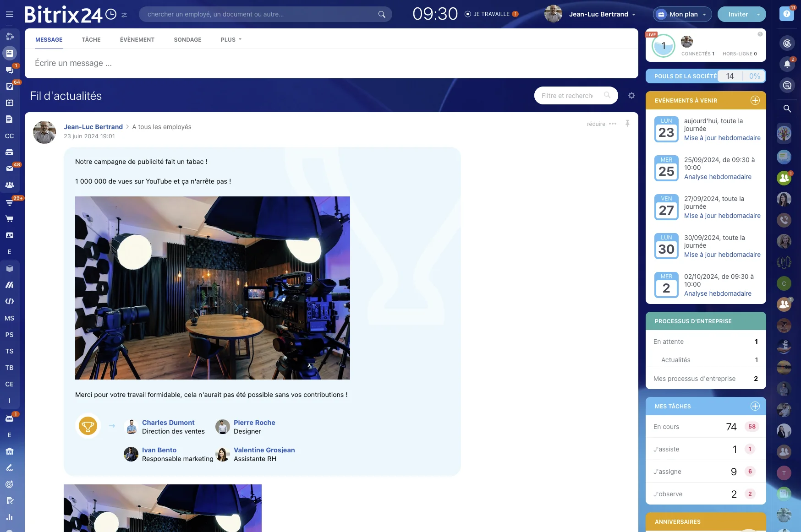The width and height of the screenshot is (801, 532).
Task: Collapse post with réduire toggle
Action: pyautogui.click(x=596, y=124)
